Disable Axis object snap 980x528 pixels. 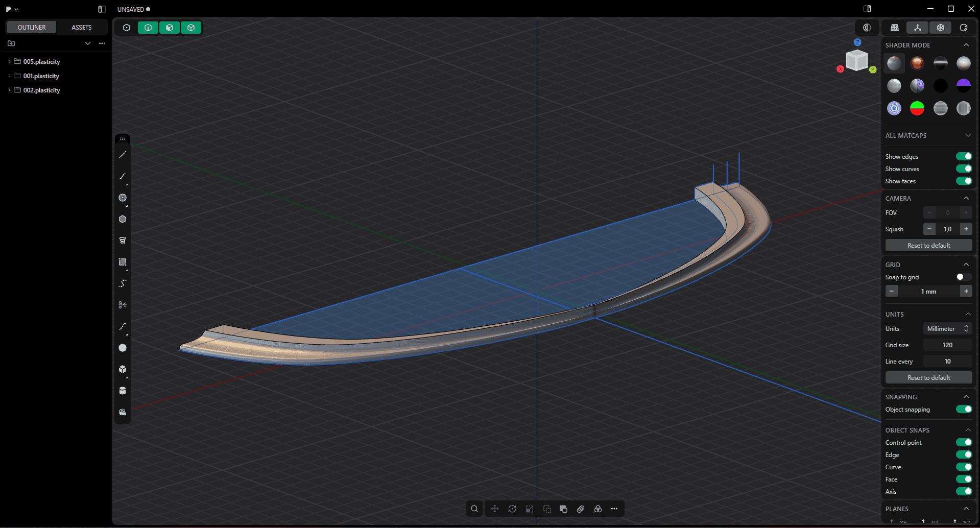click(964, 491)
